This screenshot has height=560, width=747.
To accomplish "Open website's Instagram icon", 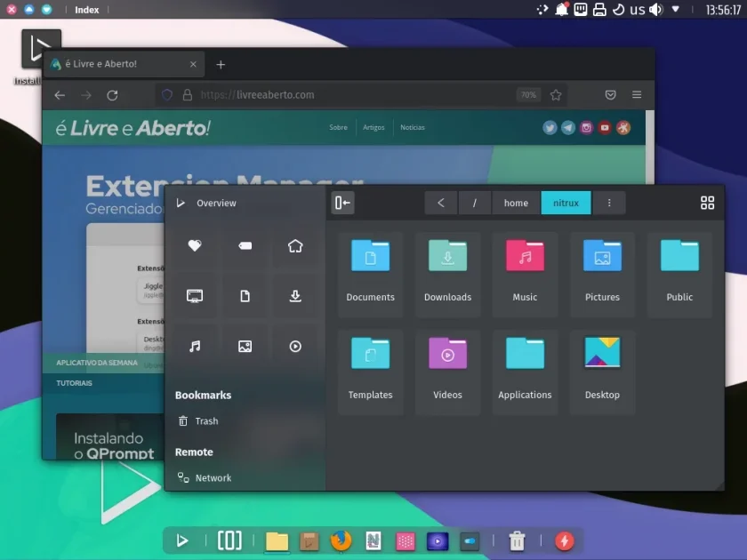I will [586, 128].
